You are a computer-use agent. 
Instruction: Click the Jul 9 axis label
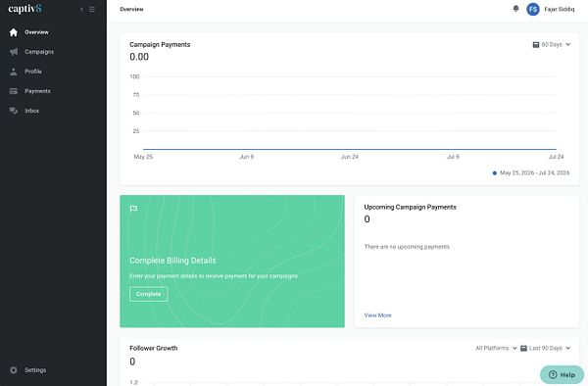tap(453, 157)
